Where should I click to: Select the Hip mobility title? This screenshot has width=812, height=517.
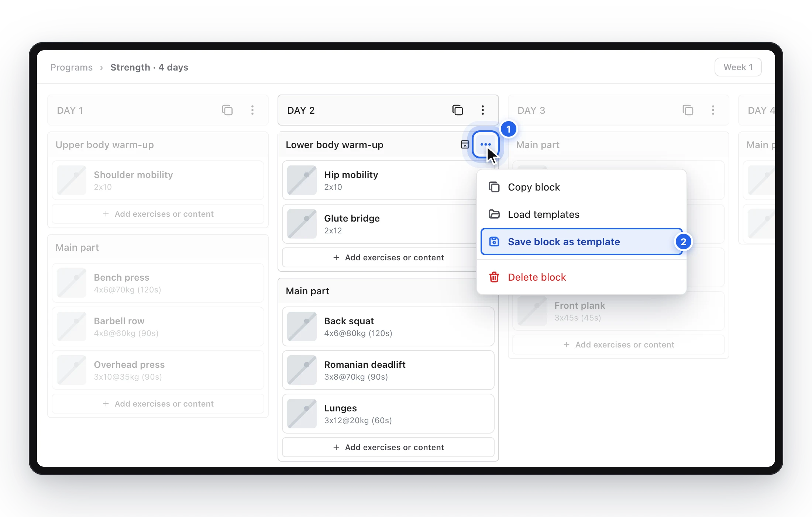coord(351,175)
